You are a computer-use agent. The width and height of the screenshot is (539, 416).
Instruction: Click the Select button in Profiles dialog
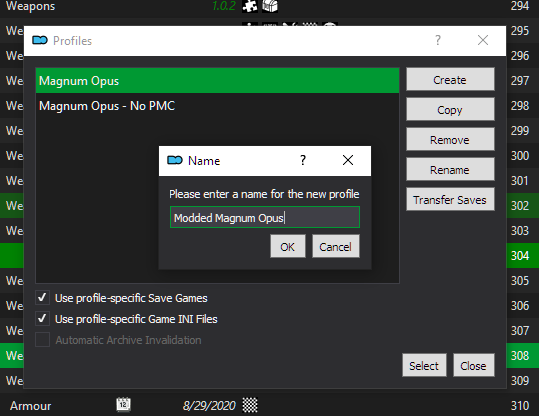tap(424, 365)
